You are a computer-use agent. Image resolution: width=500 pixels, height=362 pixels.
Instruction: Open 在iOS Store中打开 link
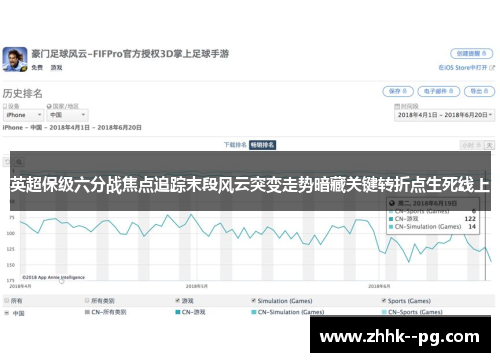click(x=466, y=67)
